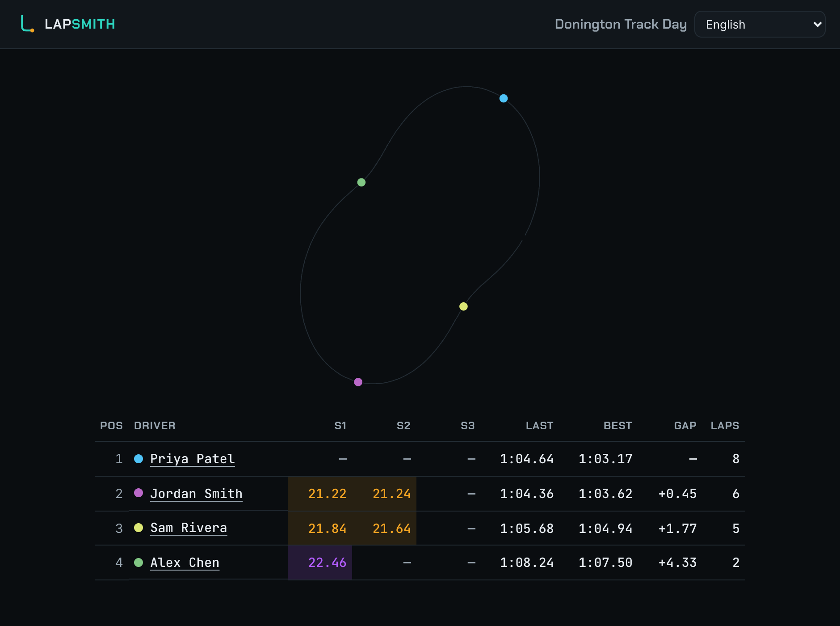Click the LAPSMITH brand text
The height and width of the screenshot is (626, 840).
80,24
